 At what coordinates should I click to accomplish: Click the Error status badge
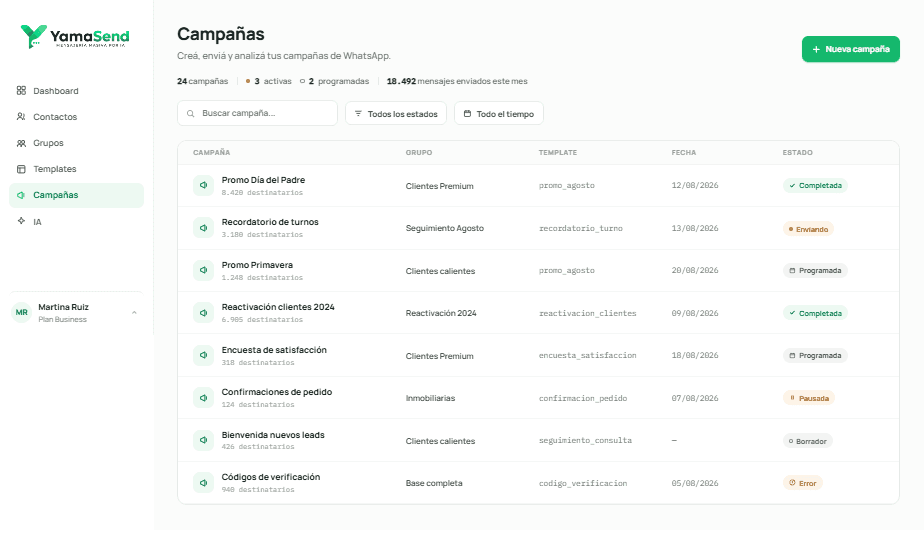[803, 483]
